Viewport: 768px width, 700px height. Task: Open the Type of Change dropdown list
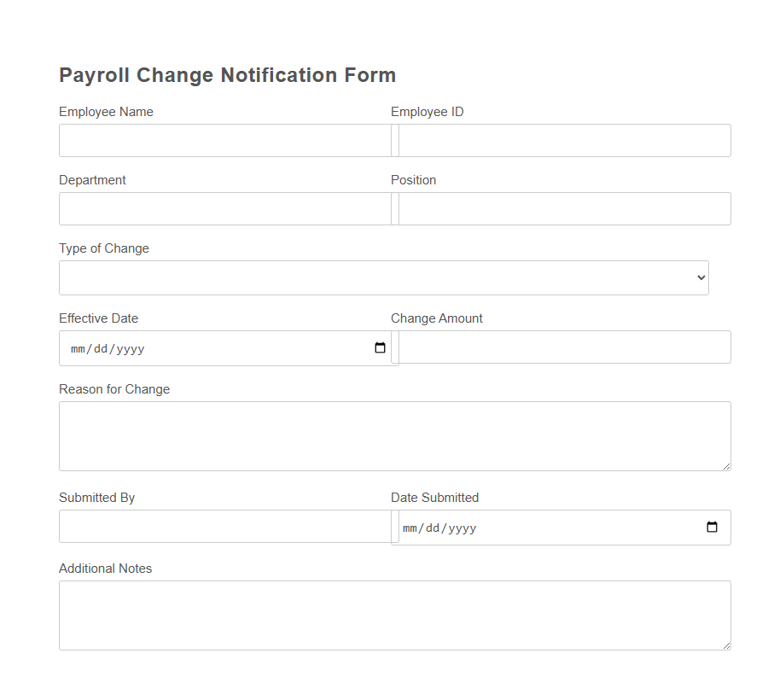point(384,277)
